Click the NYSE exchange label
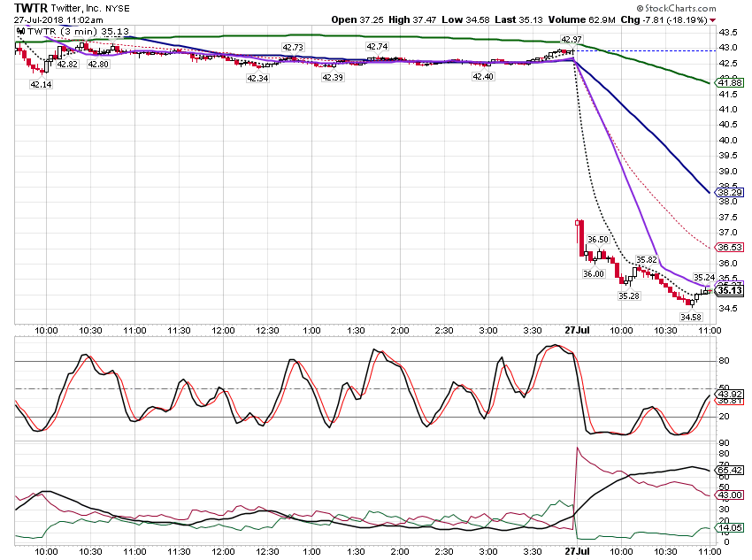Image resolution: width=752 pixels, height=560 pixels. (x=118, y=9)
